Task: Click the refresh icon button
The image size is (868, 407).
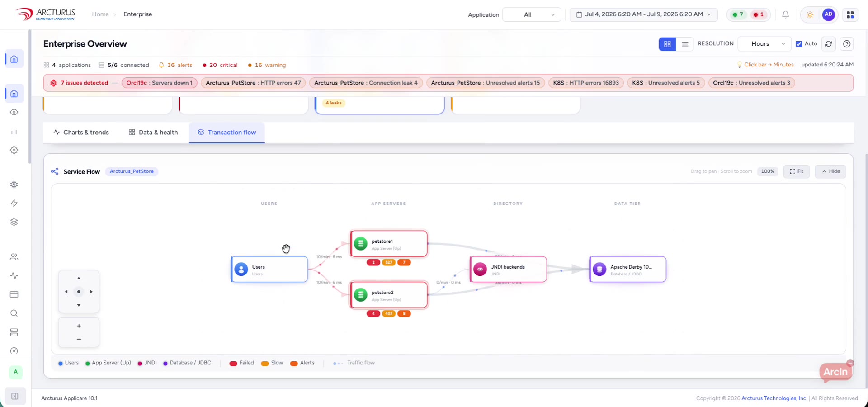Action: [x=828, y=44]
